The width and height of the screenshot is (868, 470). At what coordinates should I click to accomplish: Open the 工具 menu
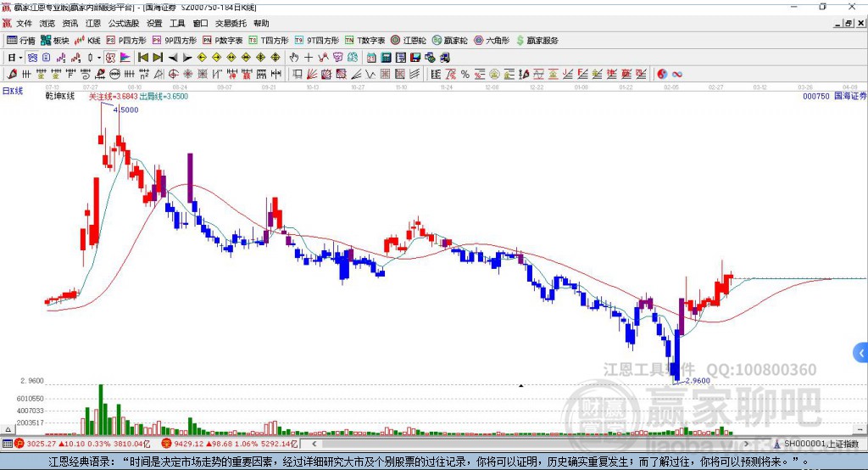[177, 23]
